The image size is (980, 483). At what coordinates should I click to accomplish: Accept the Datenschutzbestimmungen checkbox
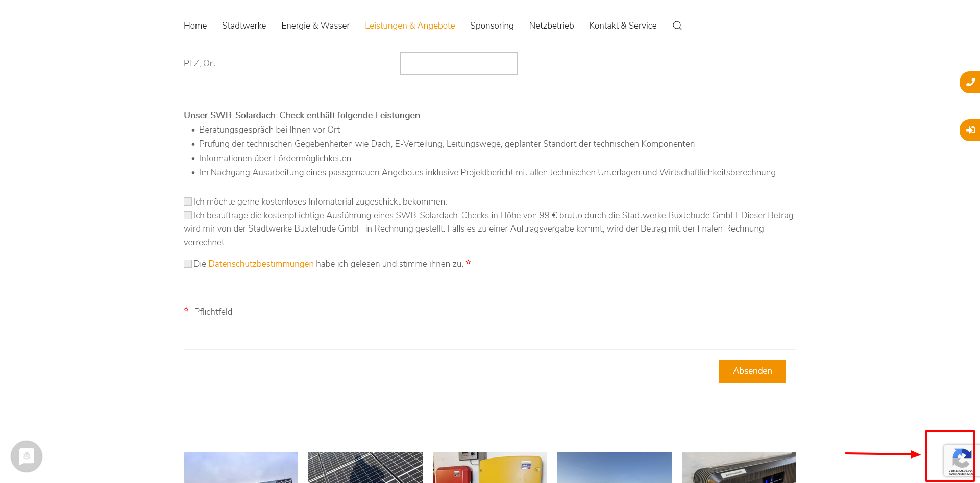coord(188,264)
